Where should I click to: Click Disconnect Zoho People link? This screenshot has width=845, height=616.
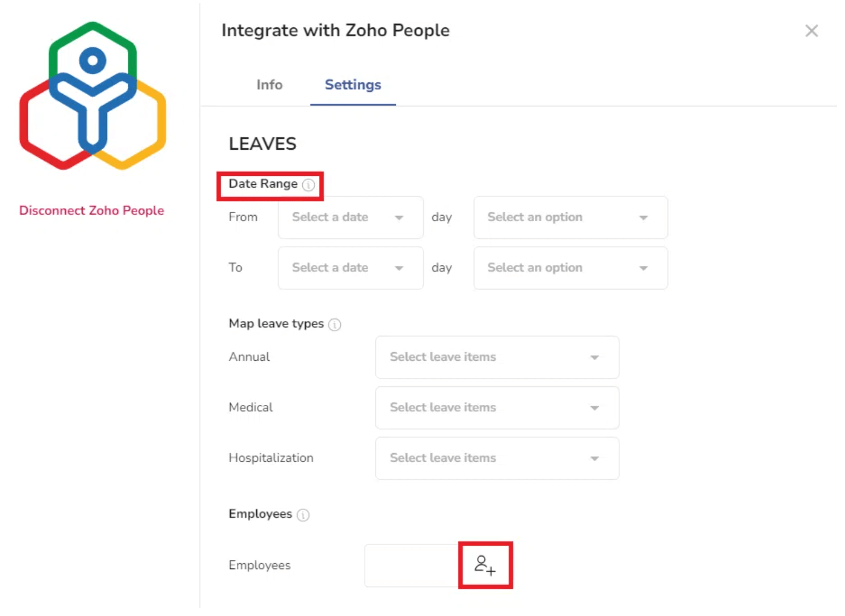click(x=91, y=210)
